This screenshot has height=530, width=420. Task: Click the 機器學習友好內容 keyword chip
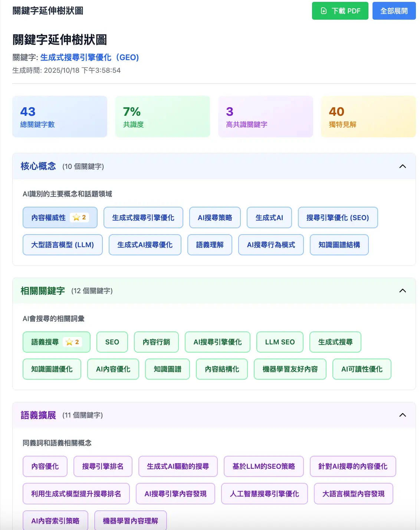tap(290, 369)
